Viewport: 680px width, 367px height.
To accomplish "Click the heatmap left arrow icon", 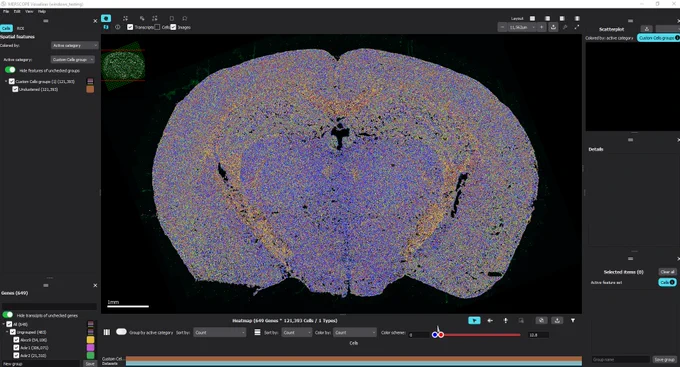I will [490, 320].
